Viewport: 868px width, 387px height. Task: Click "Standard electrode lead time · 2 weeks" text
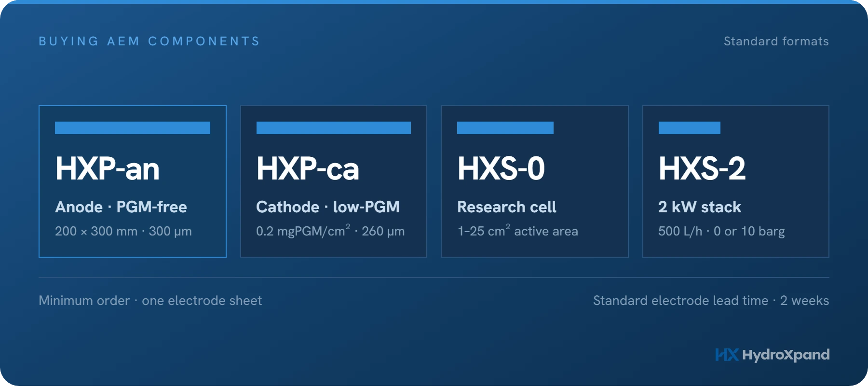click(x=711, y=301)
